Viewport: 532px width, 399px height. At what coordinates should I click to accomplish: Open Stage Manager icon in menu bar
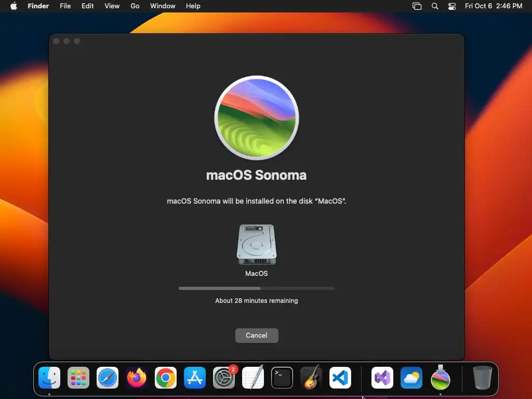pyautogui.click(x=417, y=6)
